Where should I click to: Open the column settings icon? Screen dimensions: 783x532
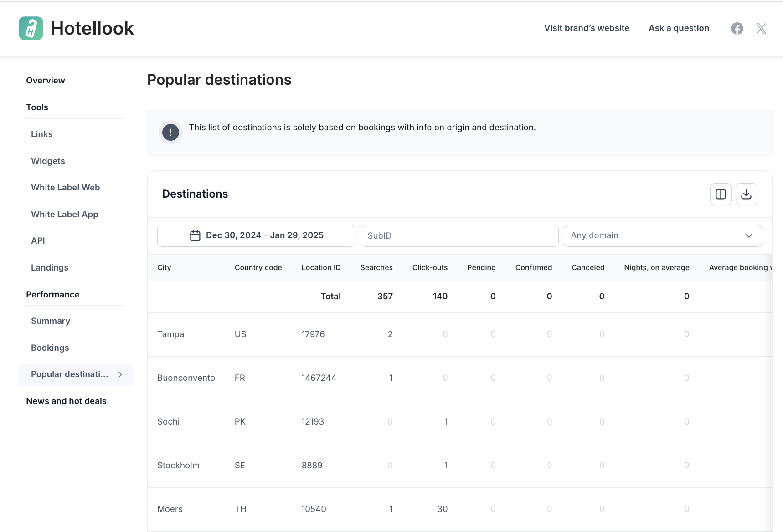click(x=721, y=194)
